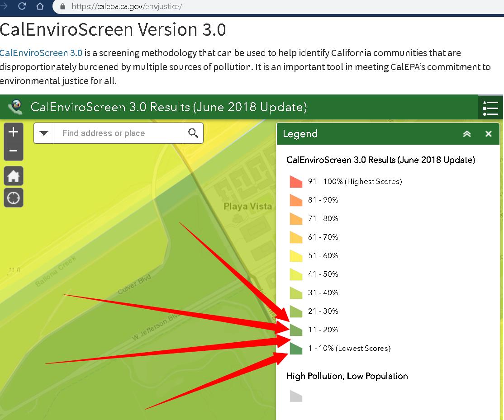
Task: Click the '91 - 100% (Highest Scores)' label
Action: point(355,181)
